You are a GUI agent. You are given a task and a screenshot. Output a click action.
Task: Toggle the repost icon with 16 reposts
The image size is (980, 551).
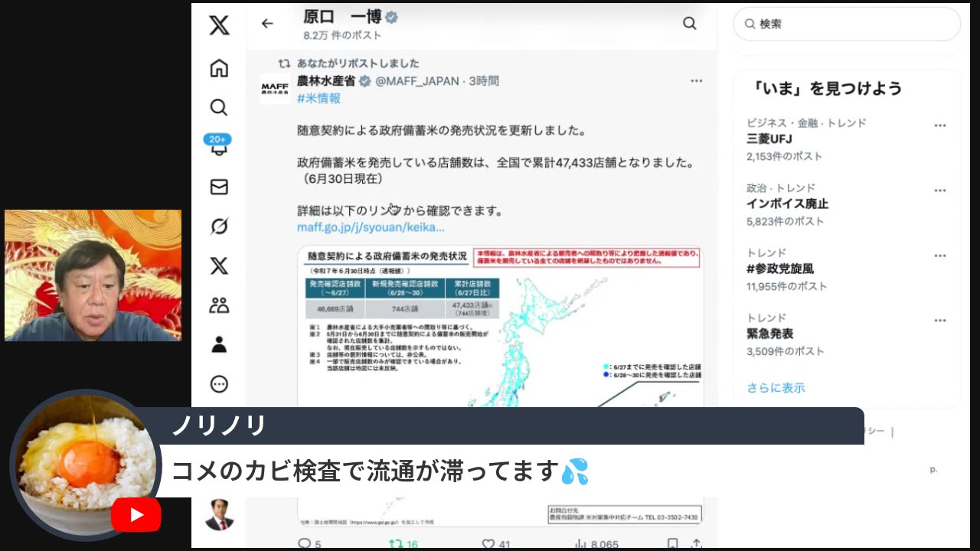click(395, 544)
